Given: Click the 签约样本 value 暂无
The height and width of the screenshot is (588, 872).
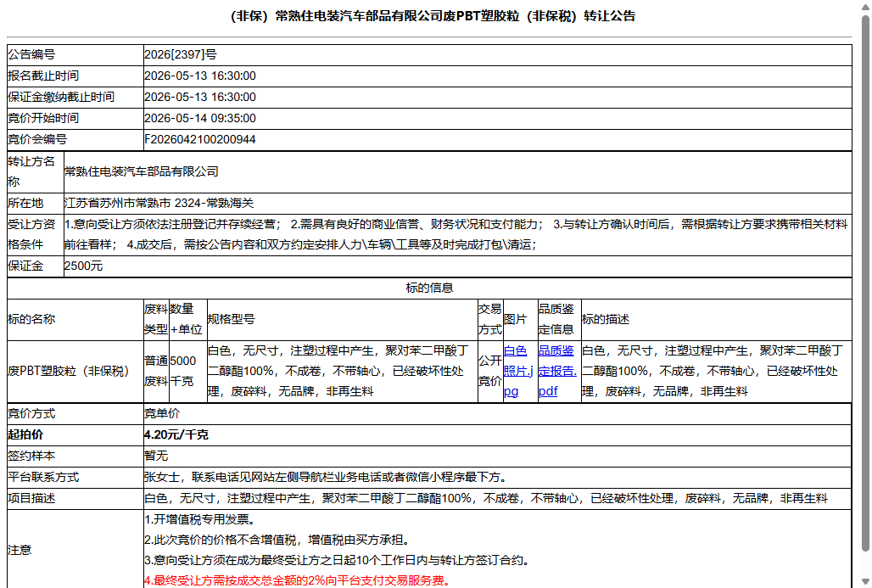Looking at the screenshot, I should coord(156,456).
